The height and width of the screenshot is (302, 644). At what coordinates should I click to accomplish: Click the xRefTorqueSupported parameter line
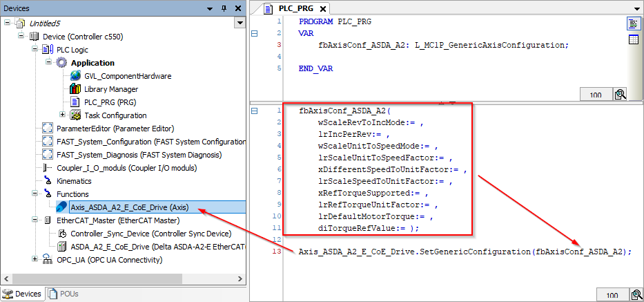click(373, 193)
